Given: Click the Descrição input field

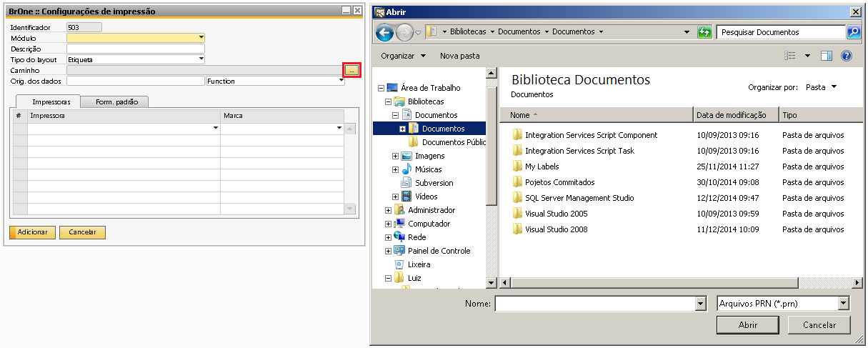Looking at the screenshot, I should [x=136, y=49].
